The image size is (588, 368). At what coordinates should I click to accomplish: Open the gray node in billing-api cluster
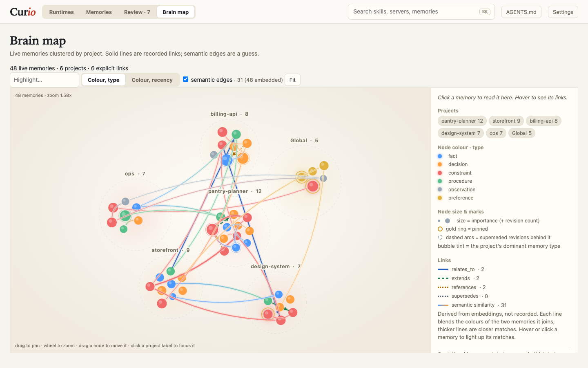pos(214,155)
